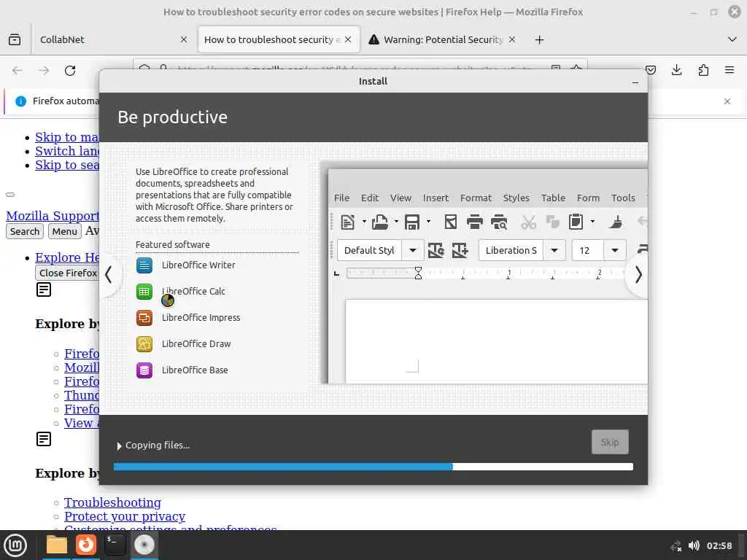Open the 'Thund' product link in the list

pos(82,395)
